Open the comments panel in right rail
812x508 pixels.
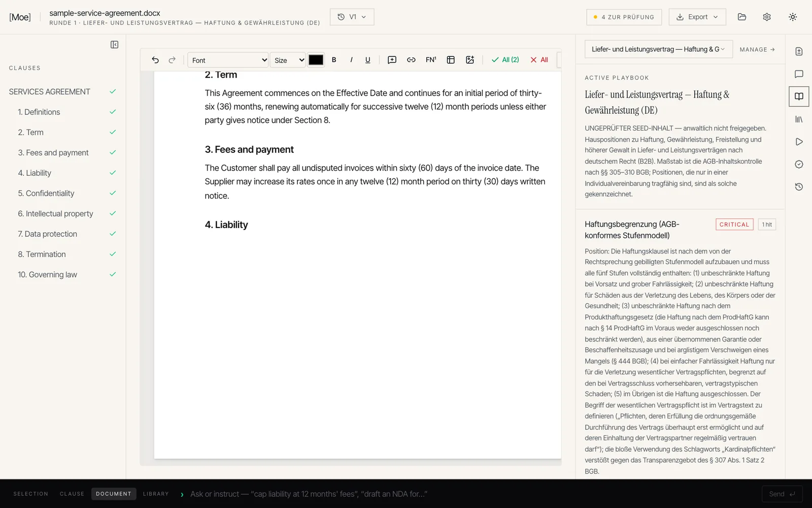pos(799,74)
